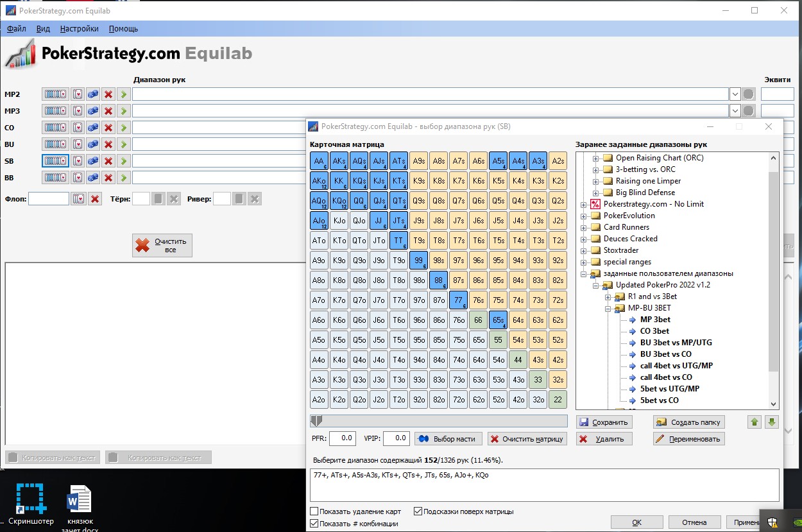Click the Выбор масти button
This screenshot has height=532, width=802.
pyautogui.click(x=448, y=438)
